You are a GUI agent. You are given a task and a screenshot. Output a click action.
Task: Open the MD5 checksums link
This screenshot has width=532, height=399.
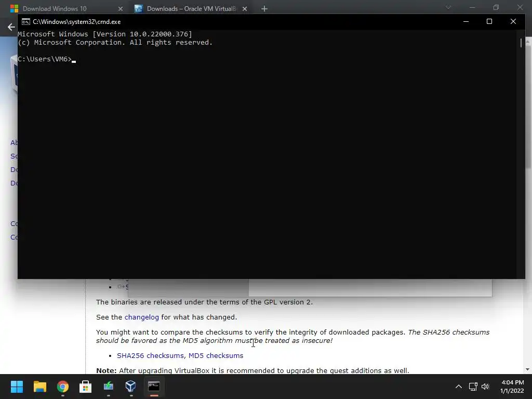[x=216, y=355]
